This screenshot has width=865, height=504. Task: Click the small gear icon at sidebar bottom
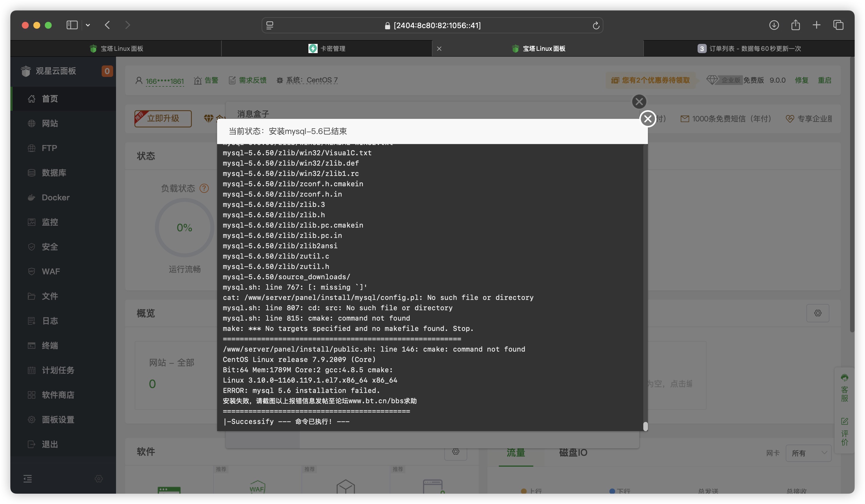[99, 479]
